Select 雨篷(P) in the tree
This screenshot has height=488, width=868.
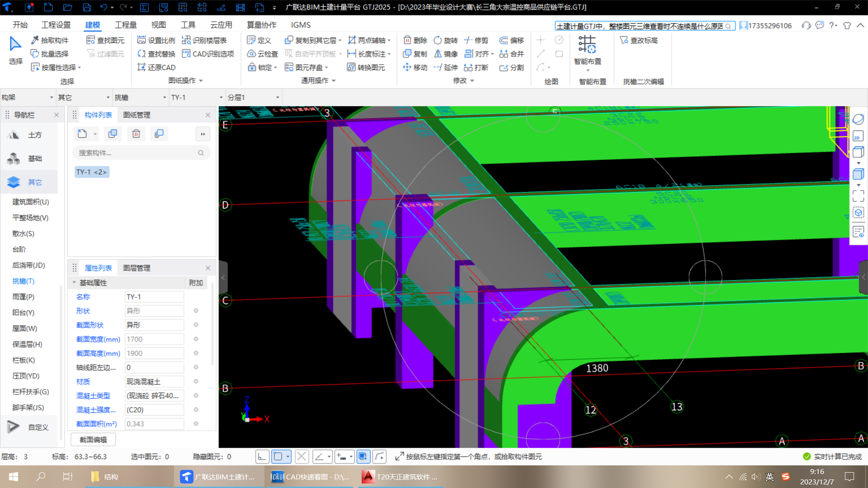click(23, 297)
